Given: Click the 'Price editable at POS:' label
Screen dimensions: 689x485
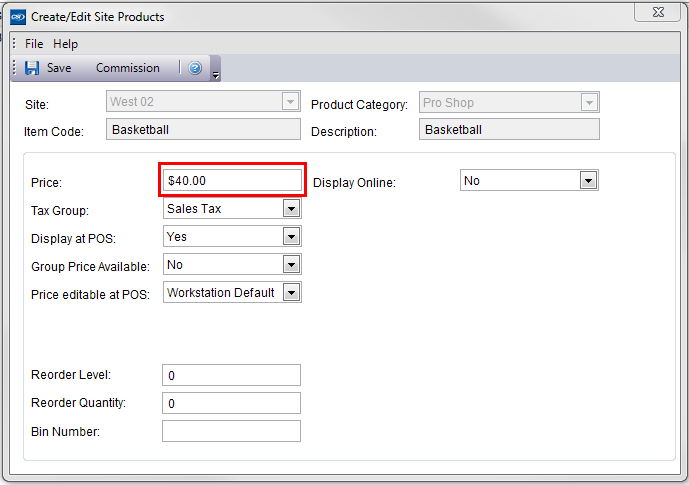Looking at the screenshot, I should point(91,294).
